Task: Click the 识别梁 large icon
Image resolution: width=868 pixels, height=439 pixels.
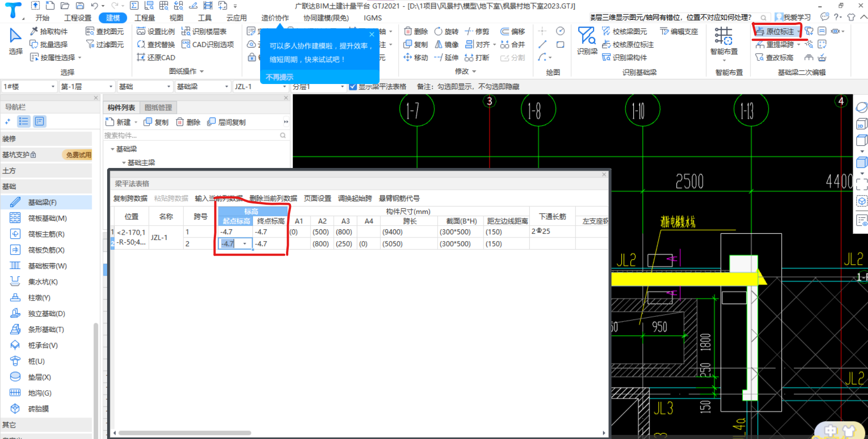Action: point(587,41)
